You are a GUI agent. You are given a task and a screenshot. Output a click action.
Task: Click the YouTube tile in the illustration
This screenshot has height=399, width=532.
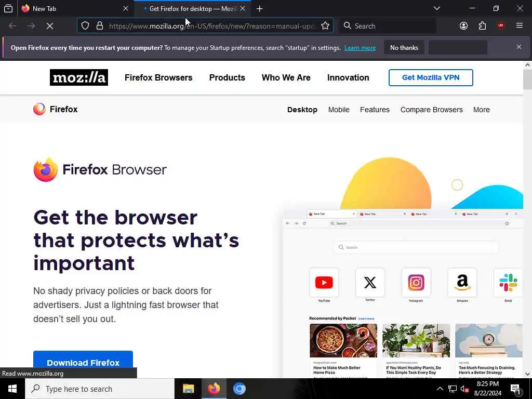click(x=324, y=282)
